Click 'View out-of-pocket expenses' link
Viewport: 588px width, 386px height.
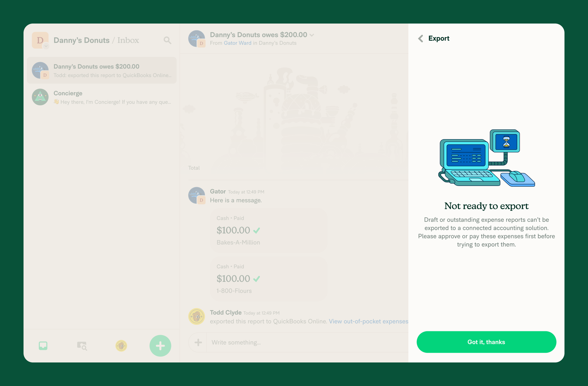pos(368,321)
